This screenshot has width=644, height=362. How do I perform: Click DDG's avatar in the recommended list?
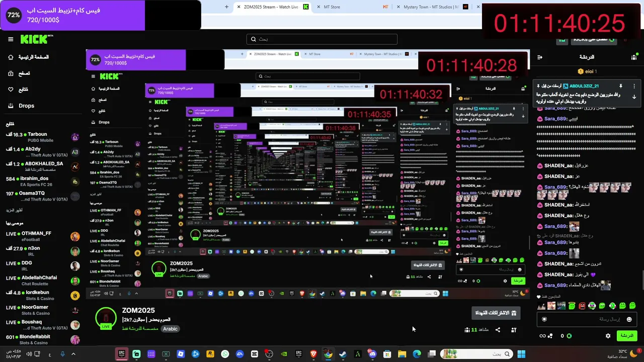click(75, 266)
